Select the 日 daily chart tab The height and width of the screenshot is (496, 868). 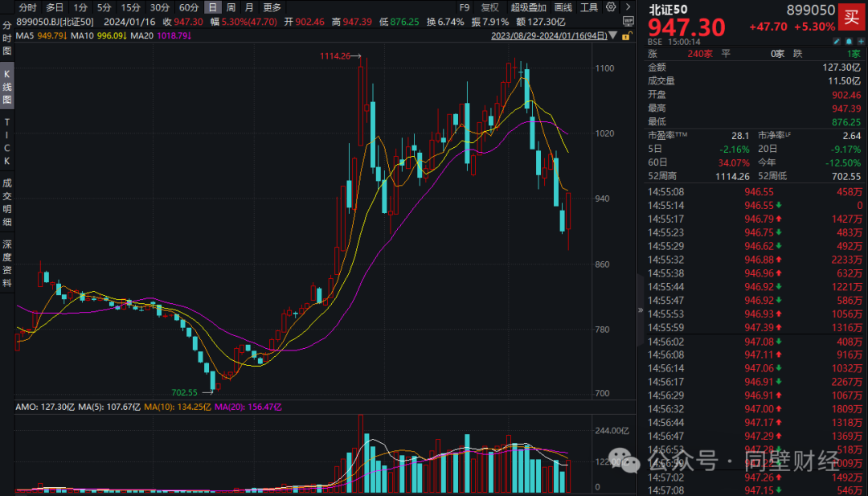point(212,7)
